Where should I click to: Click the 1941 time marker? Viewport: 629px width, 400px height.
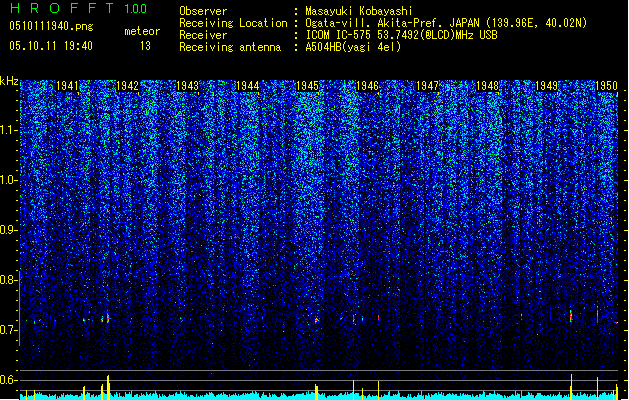(67, 86)
